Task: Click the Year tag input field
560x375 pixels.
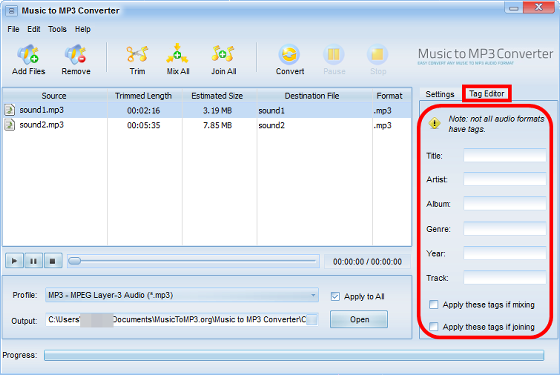Action: 505,253
